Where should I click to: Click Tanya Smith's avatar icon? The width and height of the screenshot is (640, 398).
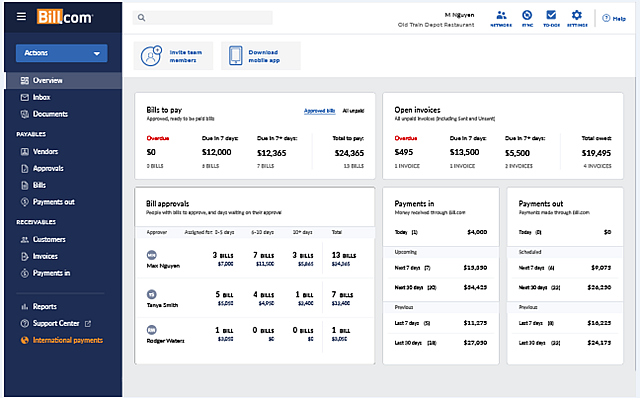(151, 294)
